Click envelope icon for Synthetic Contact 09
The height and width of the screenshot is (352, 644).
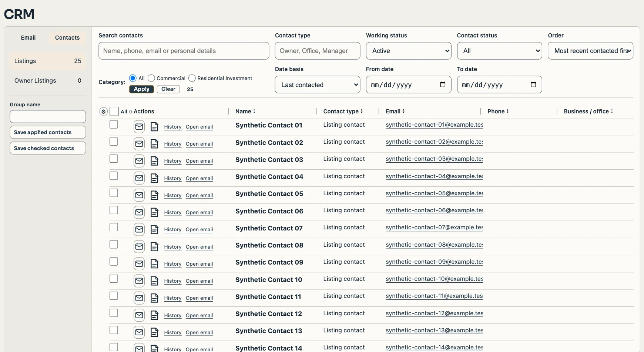(139, 264)
